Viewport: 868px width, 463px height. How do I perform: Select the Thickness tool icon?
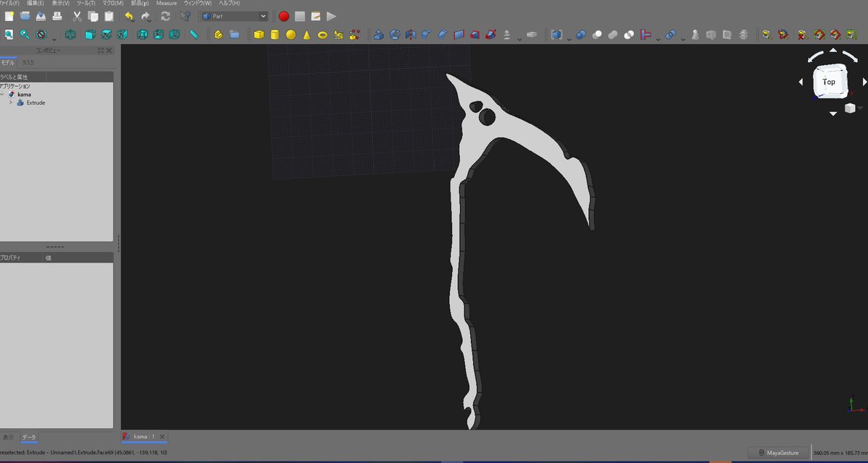coord(532,34)
